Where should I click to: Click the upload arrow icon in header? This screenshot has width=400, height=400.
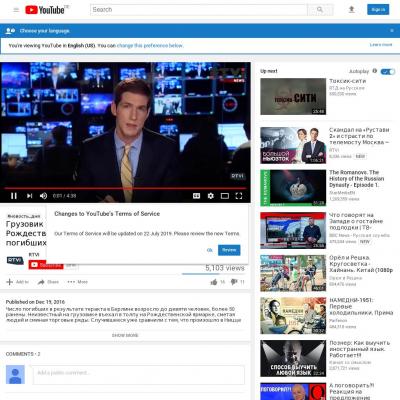point(351,10)
